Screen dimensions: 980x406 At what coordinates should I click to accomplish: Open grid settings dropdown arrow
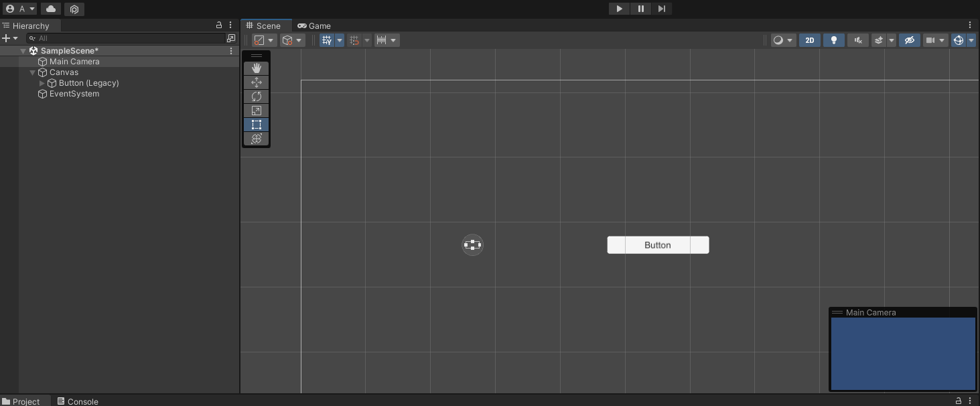(x=340, y=40)
